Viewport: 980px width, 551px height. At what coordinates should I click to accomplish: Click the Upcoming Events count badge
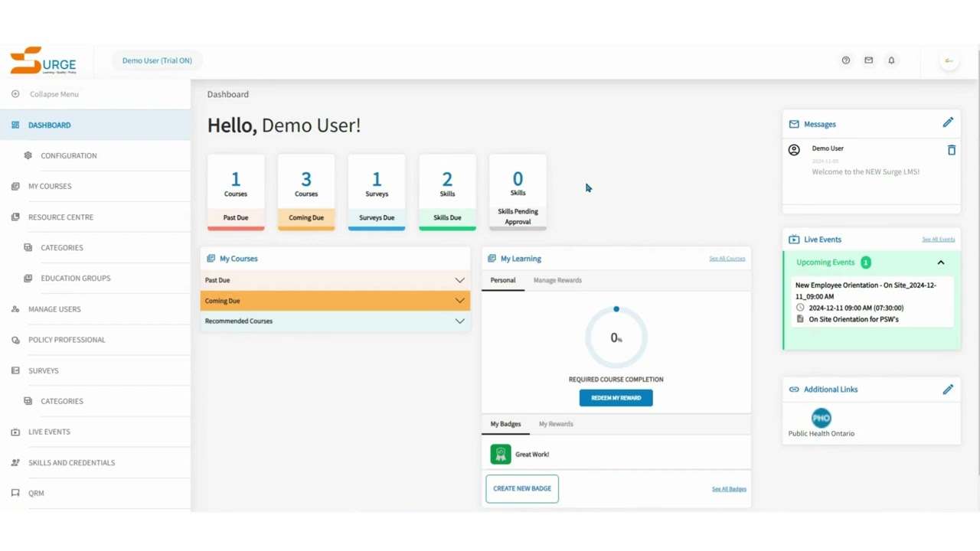click(x=866, y=262)
